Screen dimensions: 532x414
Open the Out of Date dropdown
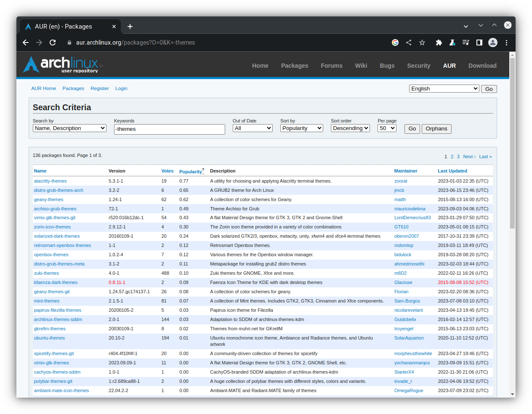click(253, 128)
